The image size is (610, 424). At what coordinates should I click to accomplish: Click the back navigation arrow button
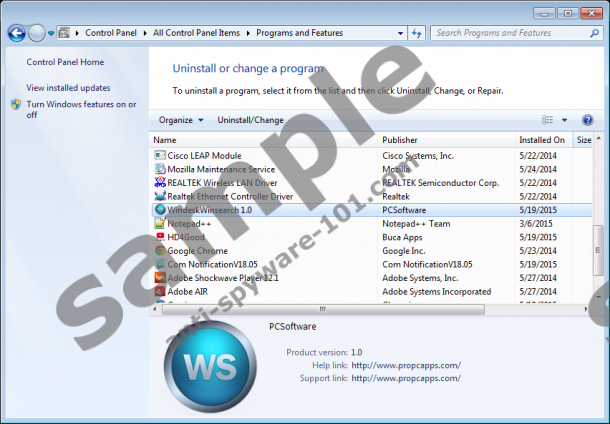16,33
